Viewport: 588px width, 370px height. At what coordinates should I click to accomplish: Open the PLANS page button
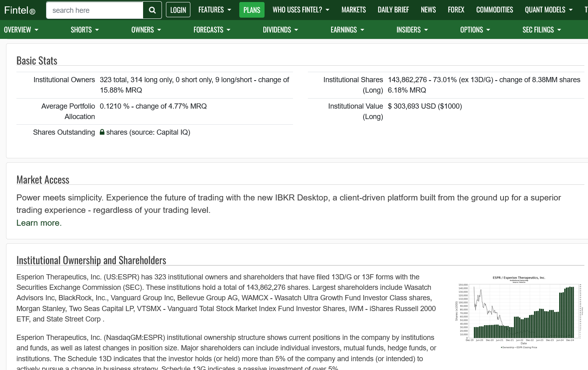click(252, 10)
